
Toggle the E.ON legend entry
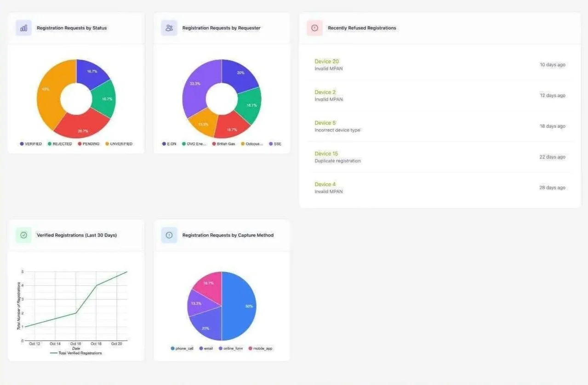pos(169,144)
